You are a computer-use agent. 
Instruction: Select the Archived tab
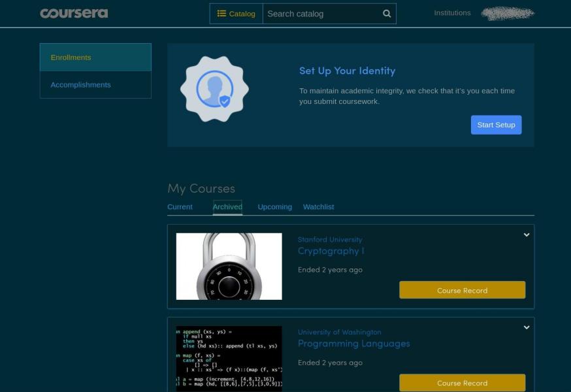click(x=227, y=206)
